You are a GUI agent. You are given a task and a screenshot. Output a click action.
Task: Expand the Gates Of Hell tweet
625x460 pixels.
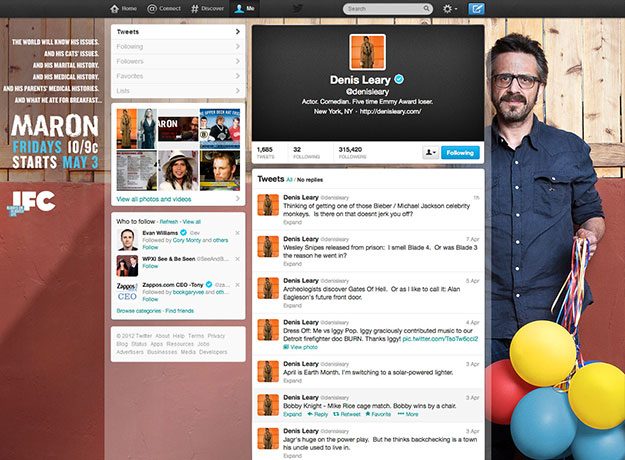292,306
